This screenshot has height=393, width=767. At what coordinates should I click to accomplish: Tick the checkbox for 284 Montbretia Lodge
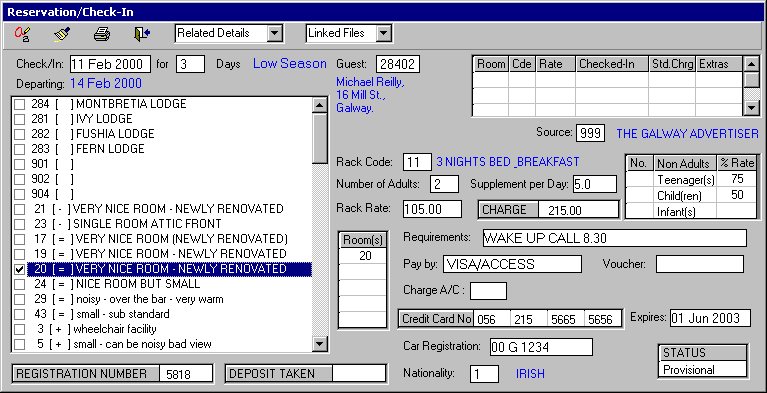click(x=19, y=104)
